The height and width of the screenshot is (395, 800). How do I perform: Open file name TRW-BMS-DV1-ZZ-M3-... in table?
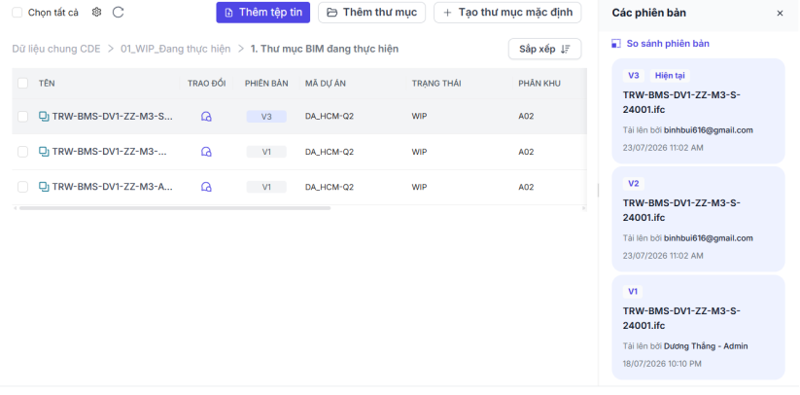[x=110, y=152]
